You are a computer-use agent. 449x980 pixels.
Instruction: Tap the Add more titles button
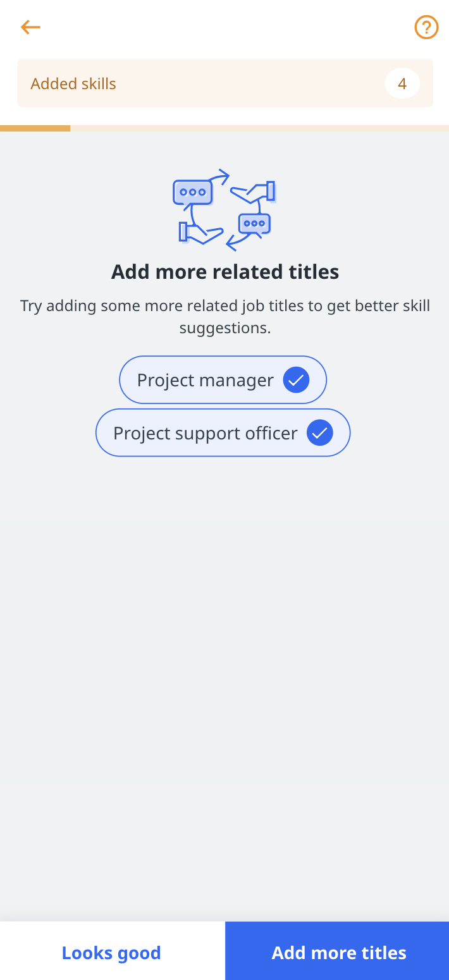339,953
